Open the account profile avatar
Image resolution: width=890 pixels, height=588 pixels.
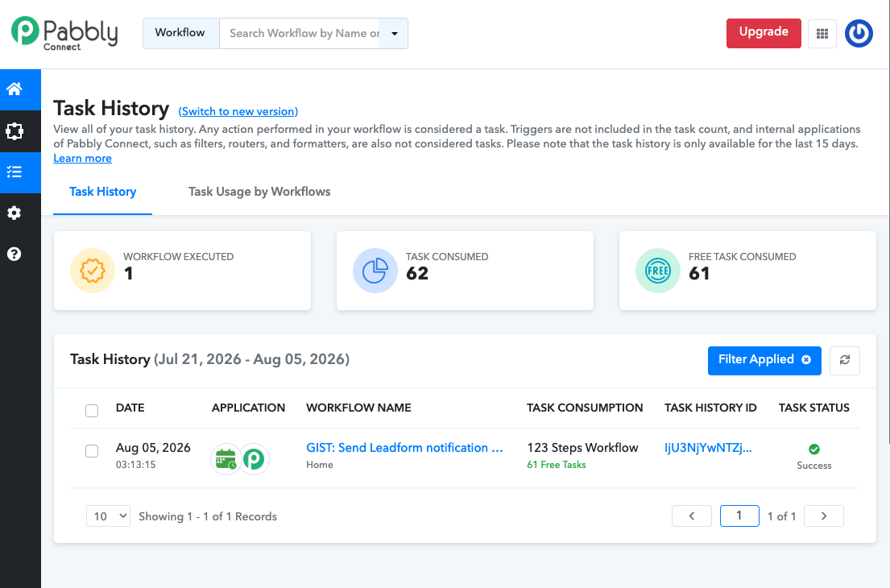(859, 34)
